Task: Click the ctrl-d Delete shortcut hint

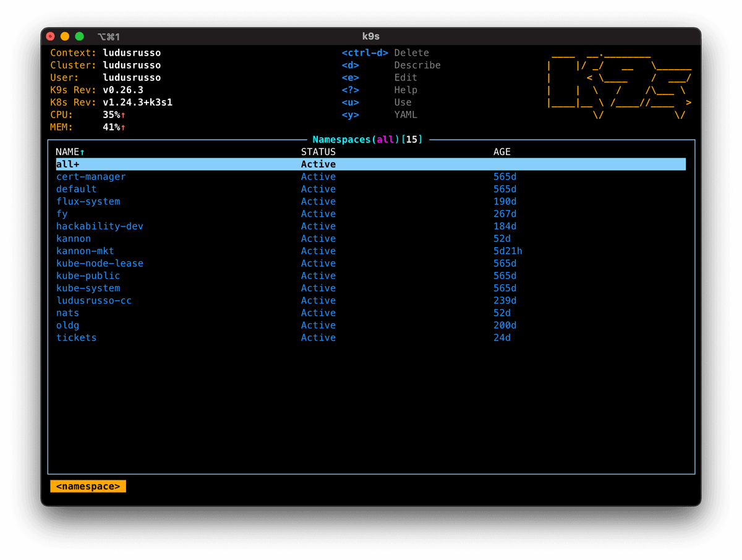Action: click(x=385, y=53)
